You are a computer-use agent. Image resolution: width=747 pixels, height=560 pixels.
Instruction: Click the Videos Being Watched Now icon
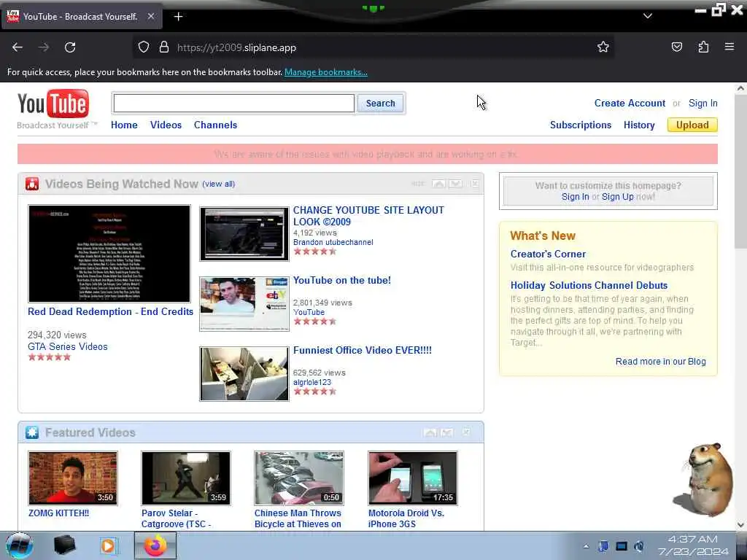click(32, 184)
